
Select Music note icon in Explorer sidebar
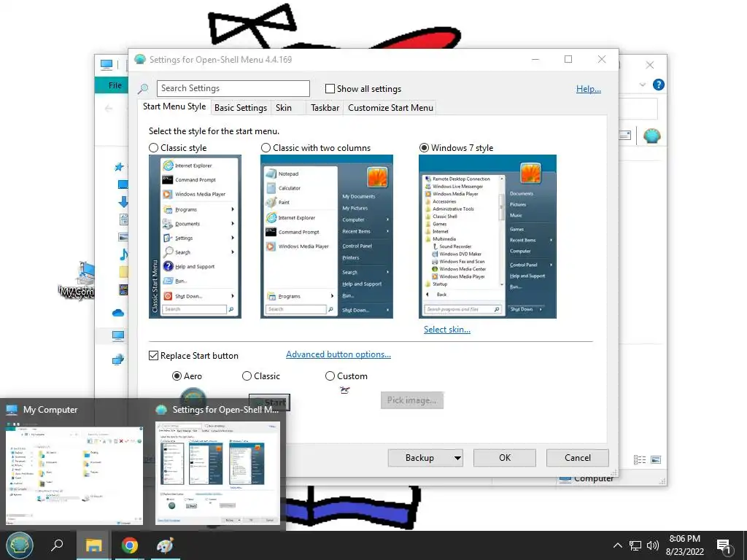point(123,254)
